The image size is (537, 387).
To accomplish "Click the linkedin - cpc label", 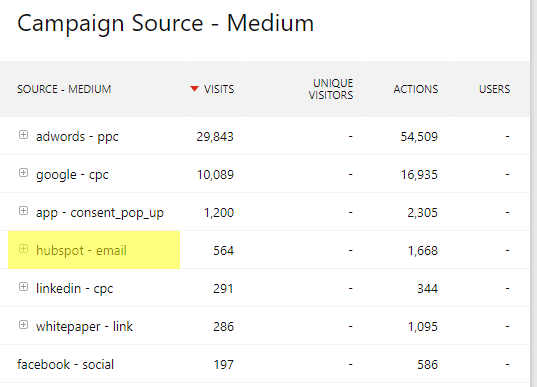I will point(74,289).
